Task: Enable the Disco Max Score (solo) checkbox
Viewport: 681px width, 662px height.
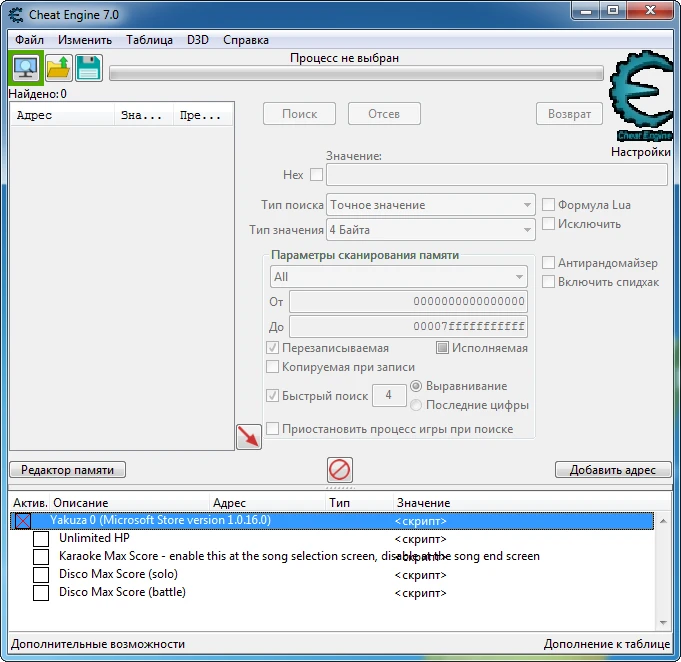Action: [x=41, y=574]
